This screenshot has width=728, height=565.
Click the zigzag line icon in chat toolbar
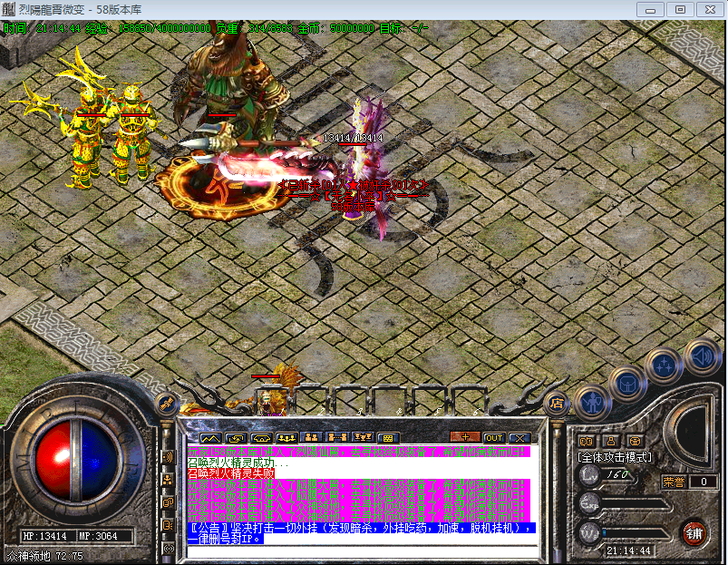click(x=210, y=438)
